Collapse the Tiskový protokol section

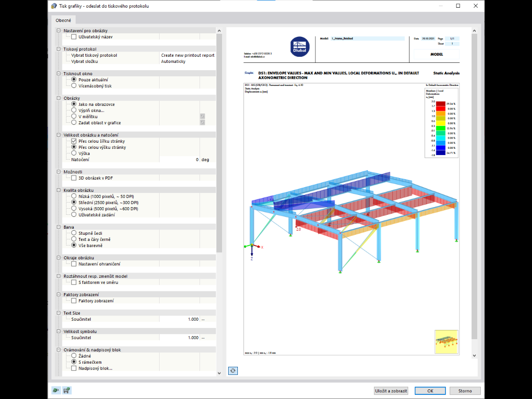pos(59,49)
